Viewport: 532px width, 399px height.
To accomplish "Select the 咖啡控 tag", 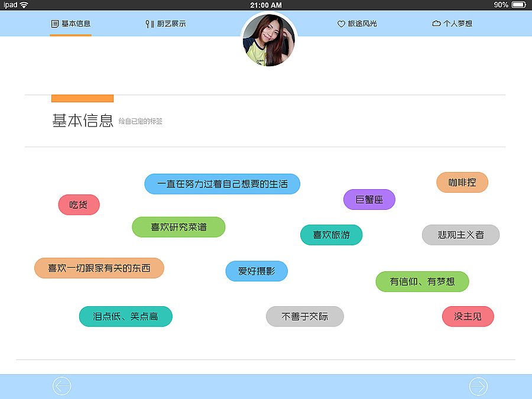I will [462, 182].
